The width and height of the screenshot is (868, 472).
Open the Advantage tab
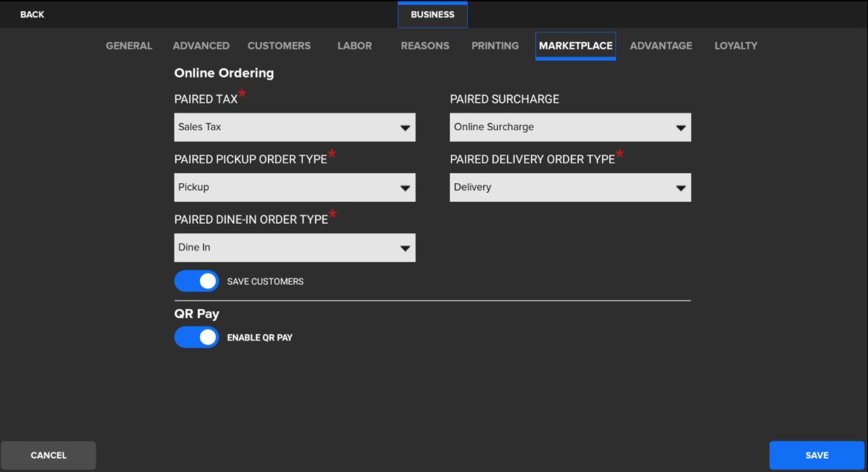coord(661,45)
